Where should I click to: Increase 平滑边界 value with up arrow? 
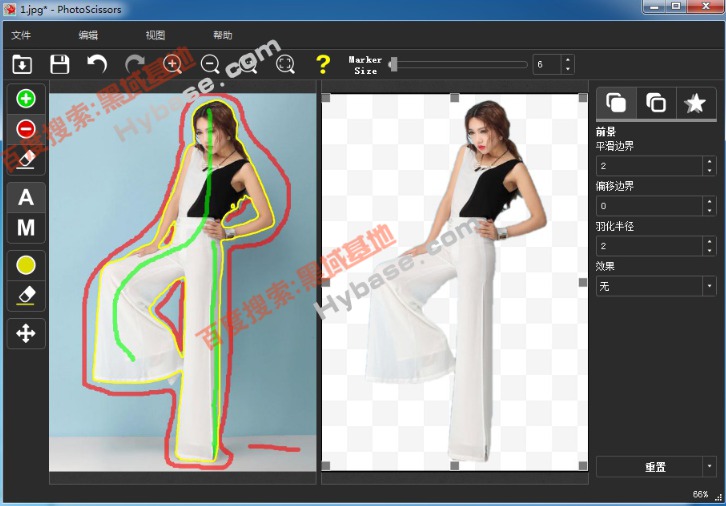[709, 161]
